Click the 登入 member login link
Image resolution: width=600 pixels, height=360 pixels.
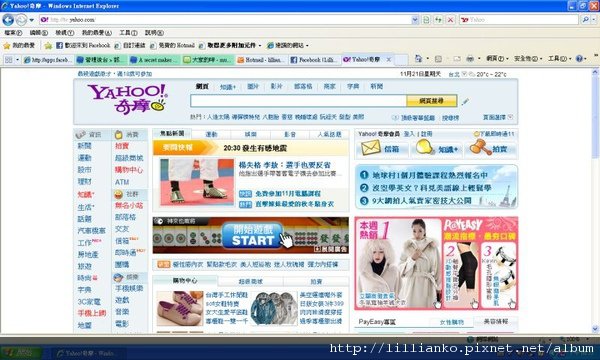tap(409, 134)
